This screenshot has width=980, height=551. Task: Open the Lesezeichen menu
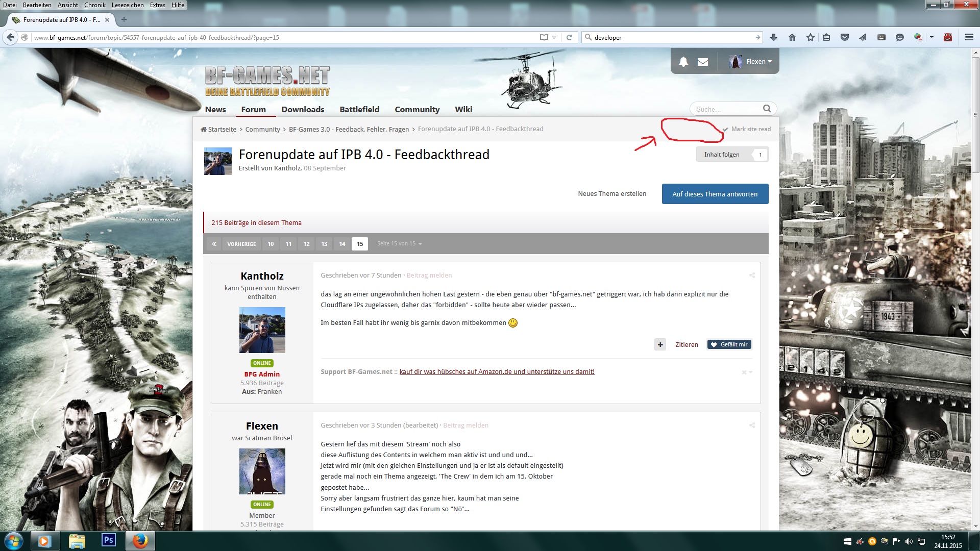(128, 5)
